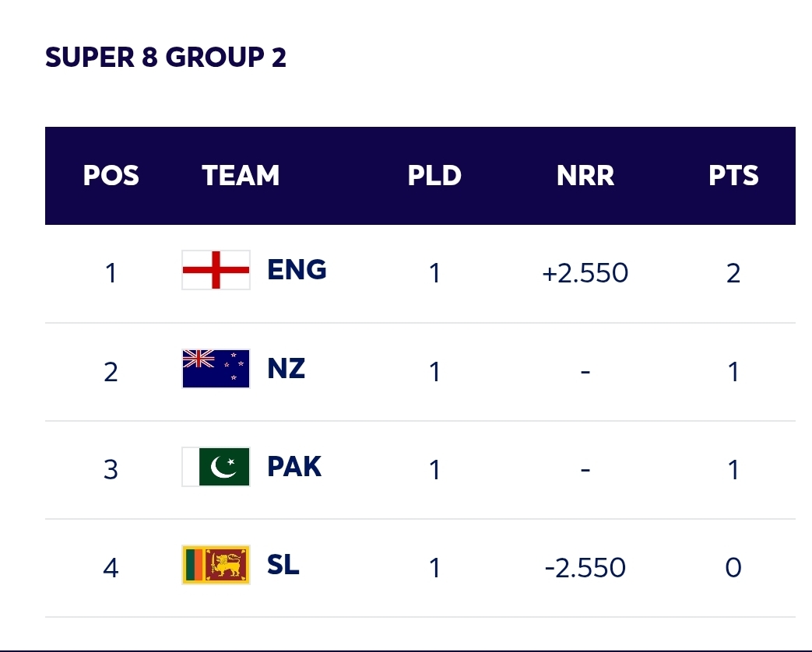Click England's +2.550 net run rate
This screenshot has height=652, width=812.
point(585,273)
